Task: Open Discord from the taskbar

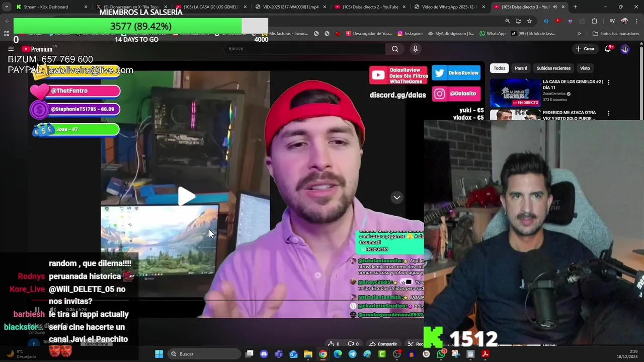Action: coord(264,354)
